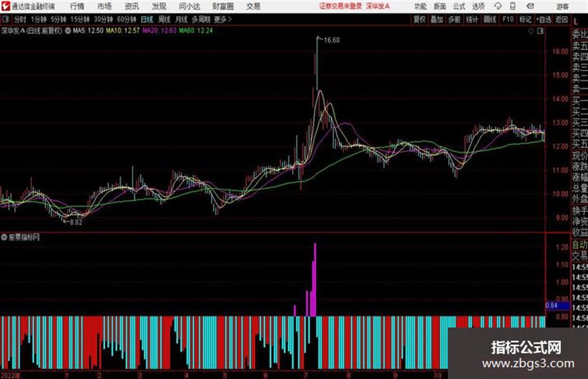588x379 pixels.
Task: Open the 公式 menu
Action: pos(459,6)
